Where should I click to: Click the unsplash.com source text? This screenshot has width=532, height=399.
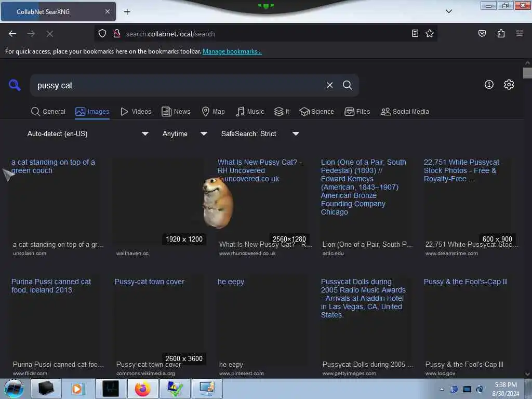coord(30,254)
